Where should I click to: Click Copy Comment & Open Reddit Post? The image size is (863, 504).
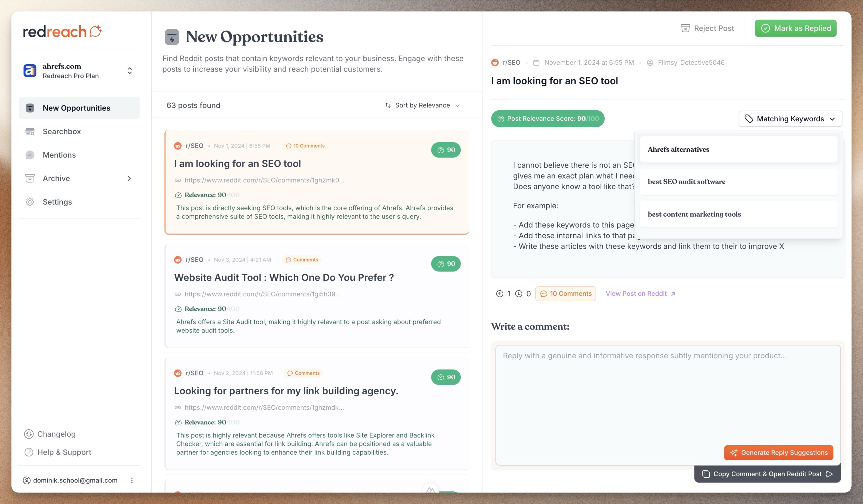pos(767,474)
